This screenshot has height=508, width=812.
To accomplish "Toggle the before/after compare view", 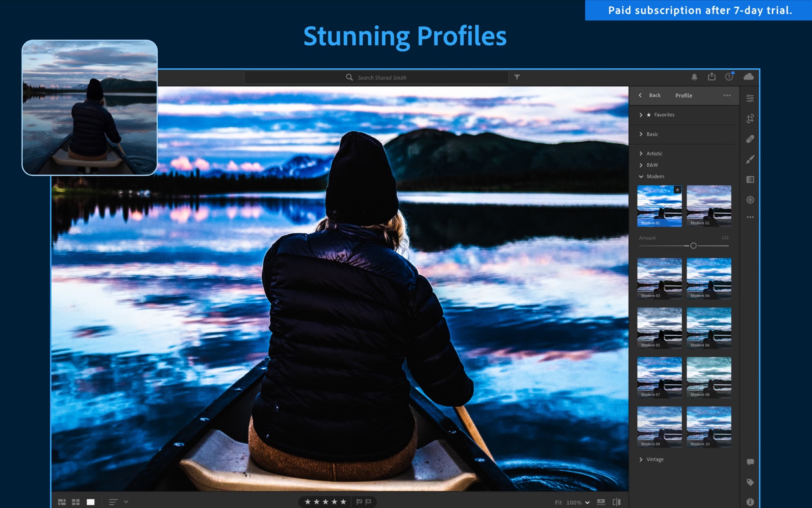I will point(616,502).
